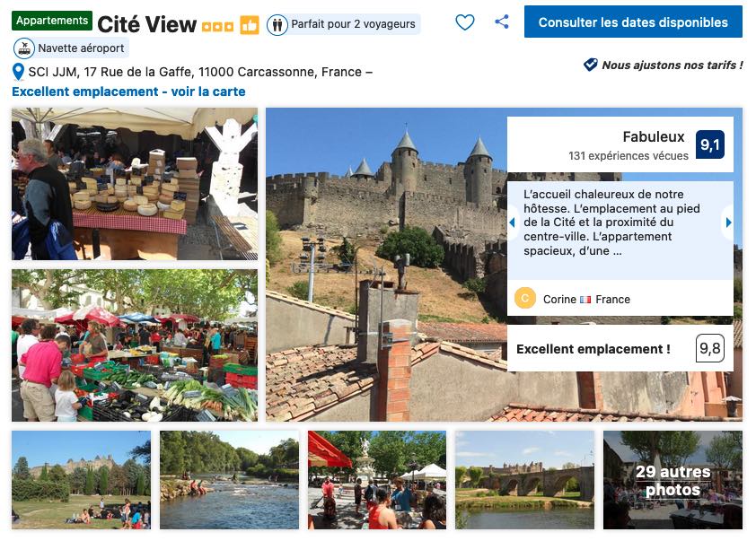Open the stone bridge thumbnail photo
756x541 pixels.
pyautogui.click(x=524, y=480)
